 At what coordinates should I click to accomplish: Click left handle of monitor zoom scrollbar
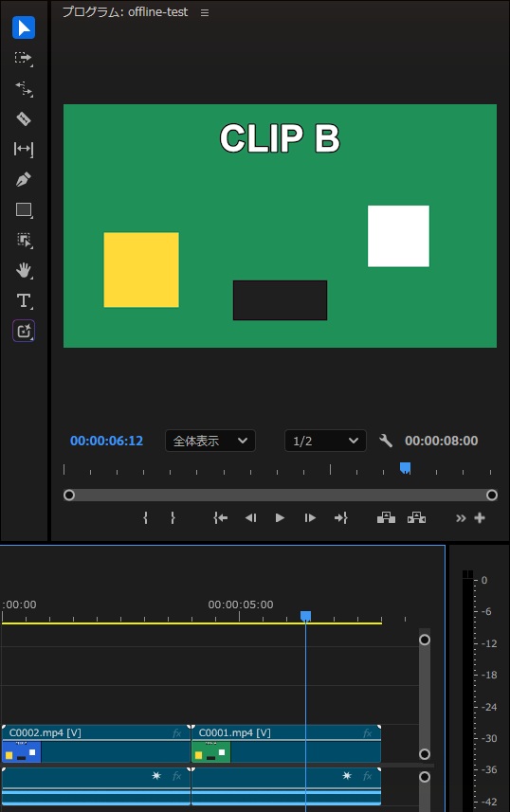(x=69, y=496)
